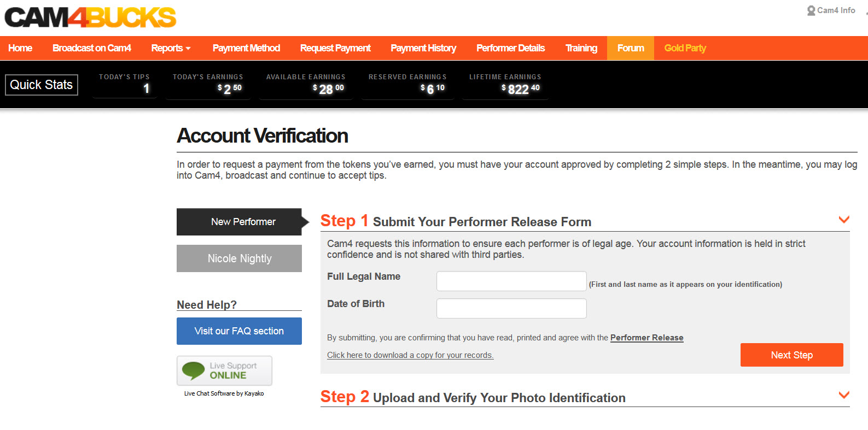The image size is (868, 430).
Task: View Payment History page
Action: point(423,48)
